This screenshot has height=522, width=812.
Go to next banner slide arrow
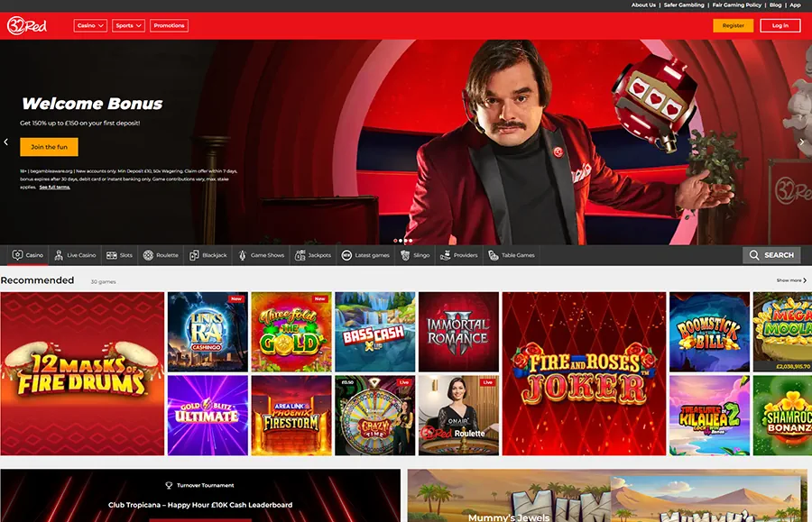tap(802, 142)
